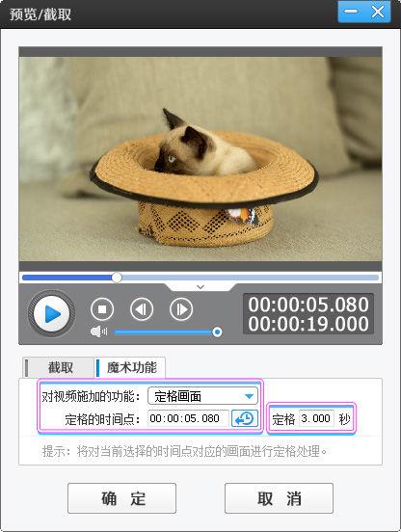This screenshot has width=401, height=532.
Task: Click the 取消 button
Action: click(x=279, y=498)
